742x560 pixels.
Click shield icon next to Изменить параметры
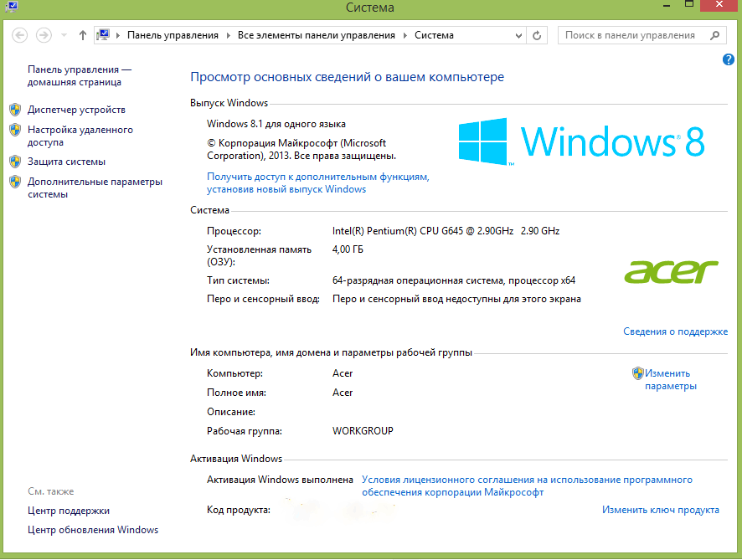[x=638, y=373]
